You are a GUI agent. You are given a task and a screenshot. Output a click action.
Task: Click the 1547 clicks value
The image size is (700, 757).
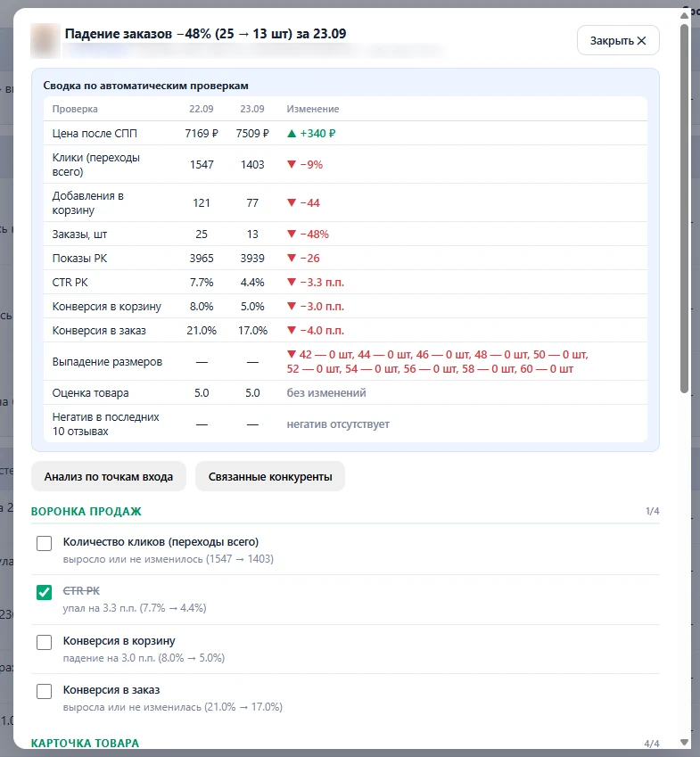202,165
